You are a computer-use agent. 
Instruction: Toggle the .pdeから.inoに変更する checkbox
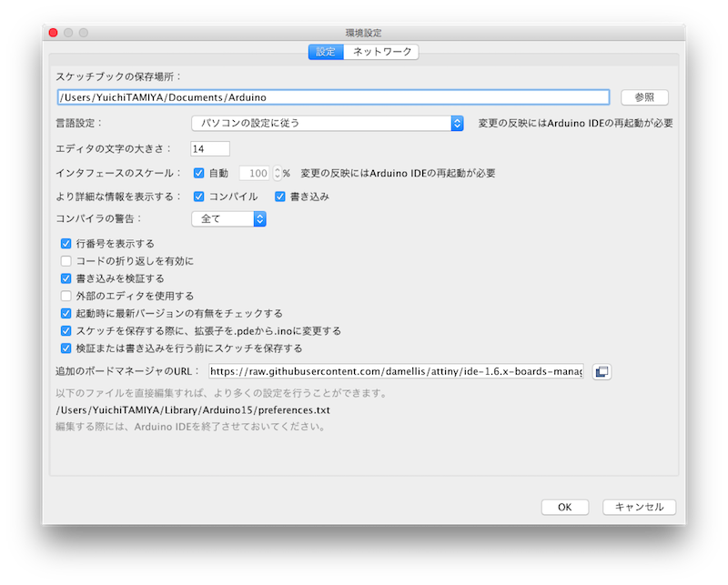[x=66, y=331]
